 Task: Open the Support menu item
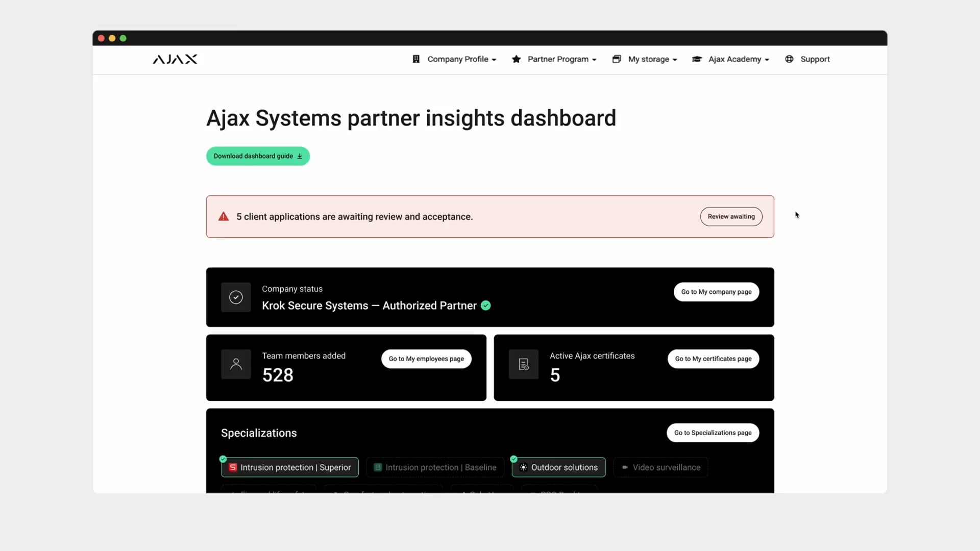coord(815,59)
